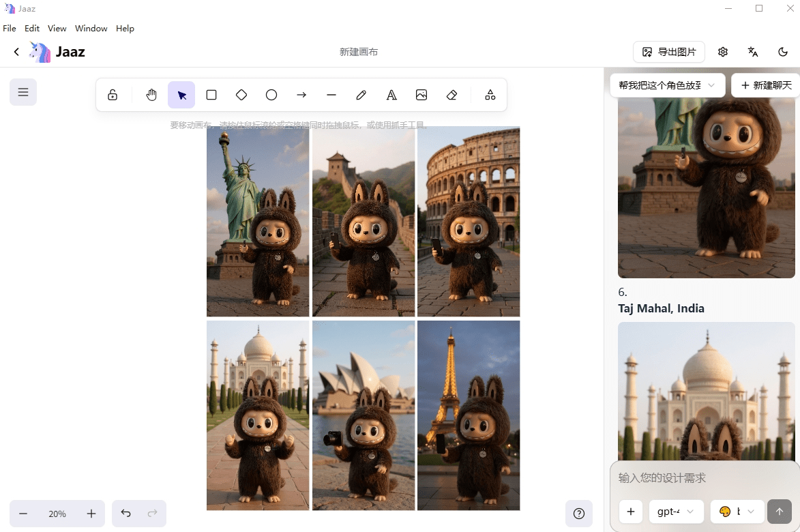Select the Pencil draw tool
The height and width of the screenshot is (532, 800).
point(361,95)
